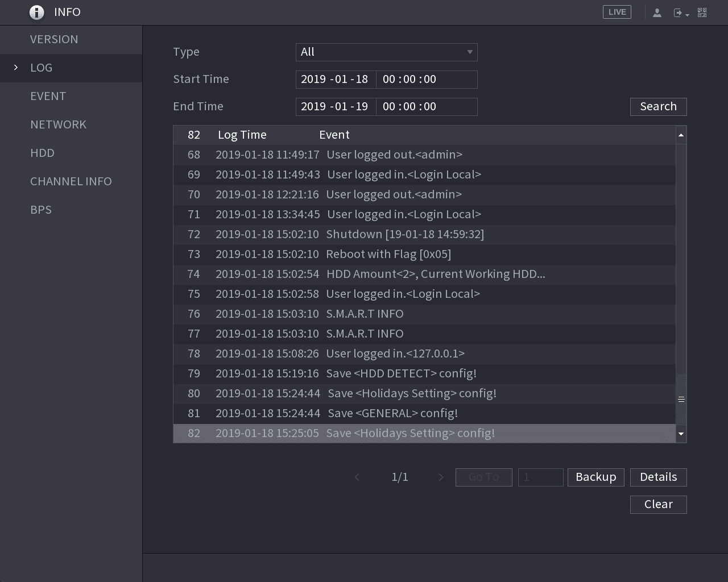
Task: Select the Reboot with Flag entry
Action: point(424,255)
